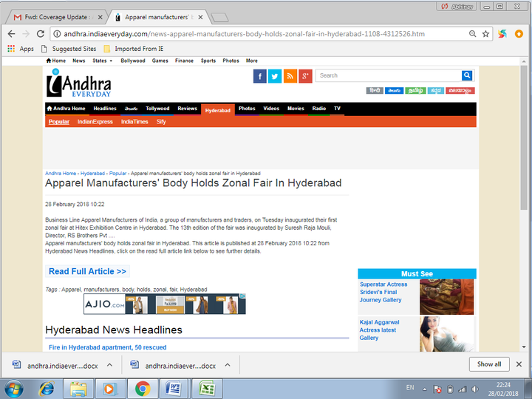Switch language to Tamil button
The height and width of the screenshot is (399, 532).
(415, 91)
